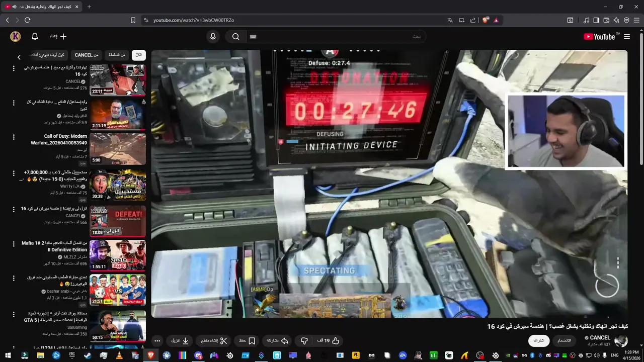
Task: Open a new browser tab
Action: [x=89, y=7]
